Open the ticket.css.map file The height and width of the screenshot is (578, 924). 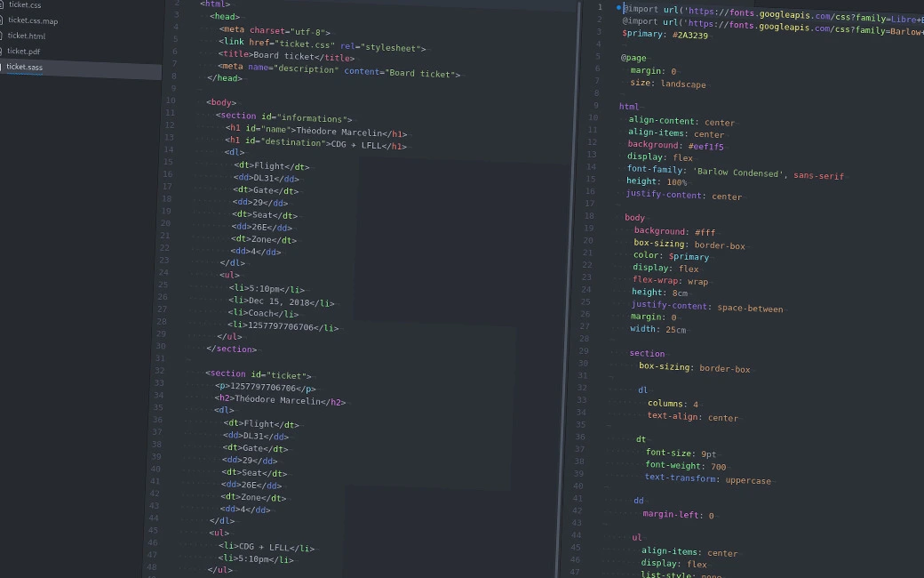pos(33,20)
